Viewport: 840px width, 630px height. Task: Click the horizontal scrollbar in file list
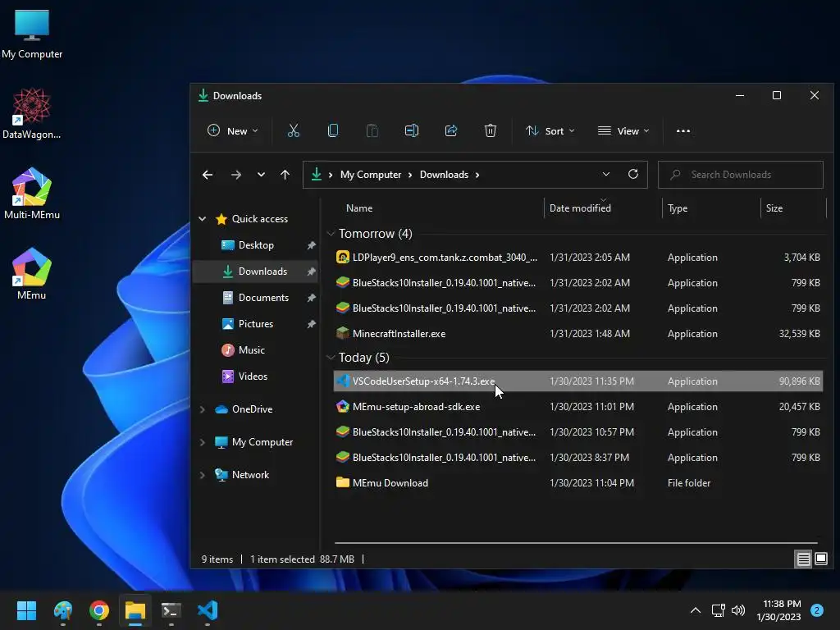(x=576, y=543)
